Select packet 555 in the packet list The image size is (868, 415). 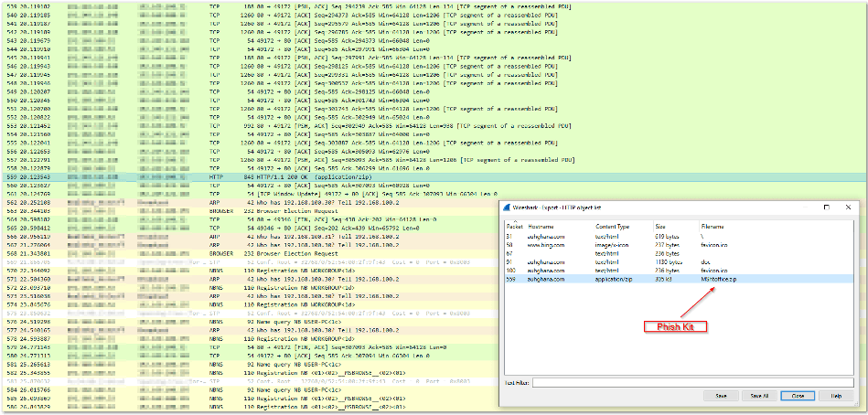(x=434, y=143)
